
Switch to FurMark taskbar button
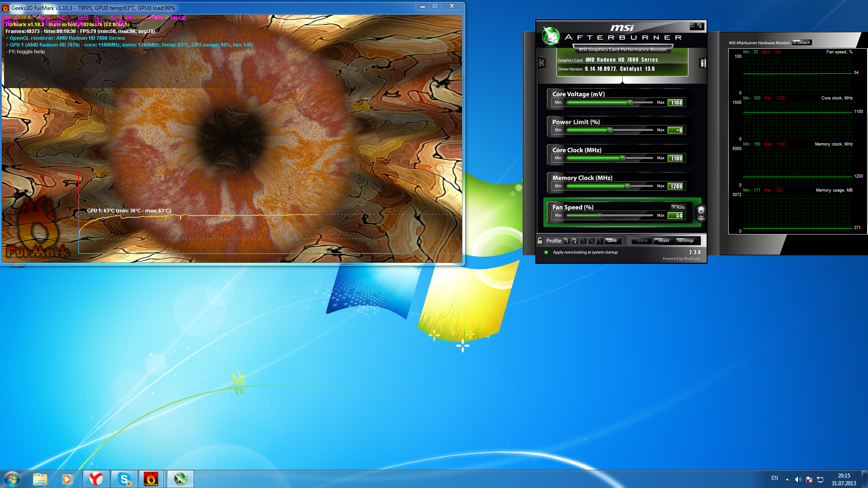151,479
